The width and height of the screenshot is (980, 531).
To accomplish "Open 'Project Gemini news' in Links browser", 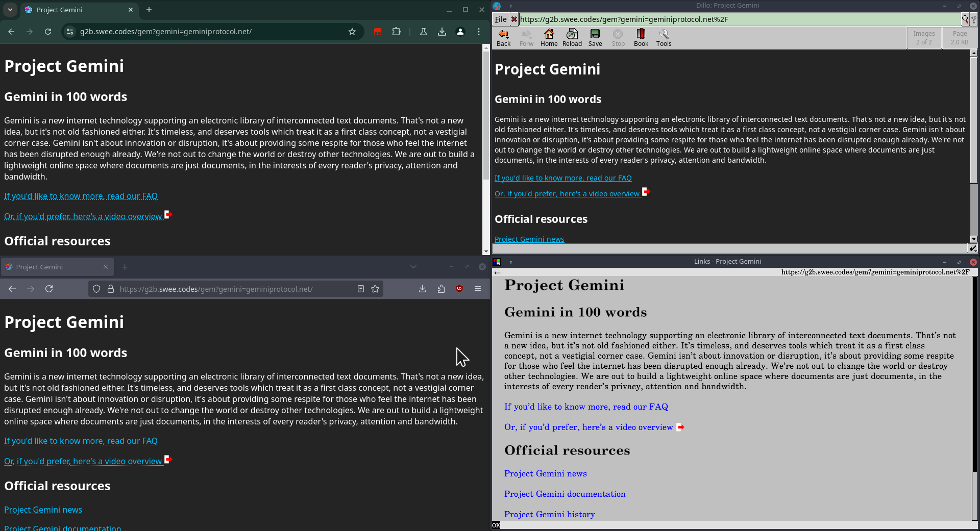I will click(545, 473).
